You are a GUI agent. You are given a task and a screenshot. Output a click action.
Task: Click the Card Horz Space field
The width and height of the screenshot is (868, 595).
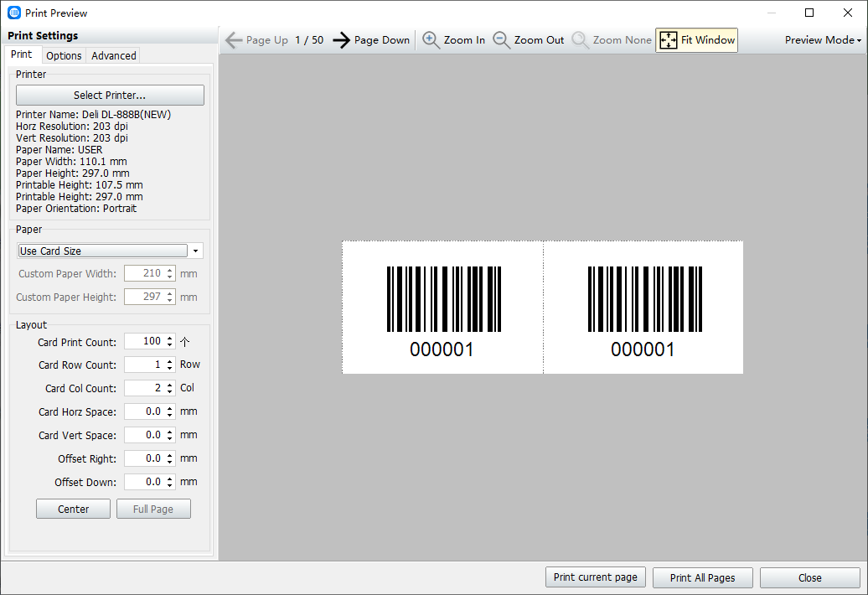144,411
